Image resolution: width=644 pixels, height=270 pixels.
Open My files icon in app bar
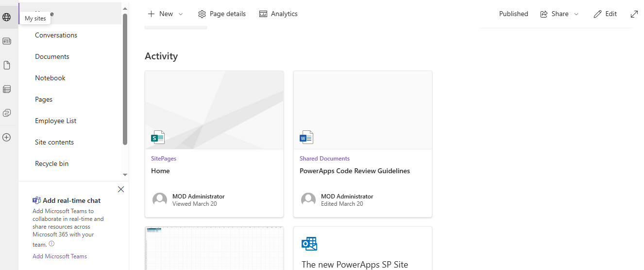(6, 65)
